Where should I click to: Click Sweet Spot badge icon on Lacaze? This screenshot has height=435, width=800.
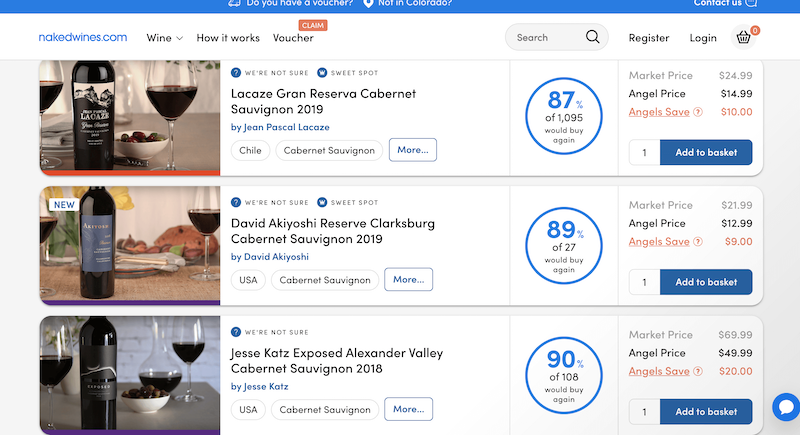tap(322, 73)
